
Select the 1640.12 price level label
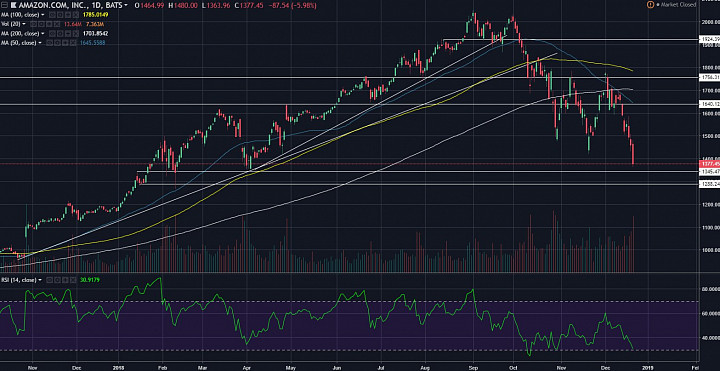tap(709, 104)
